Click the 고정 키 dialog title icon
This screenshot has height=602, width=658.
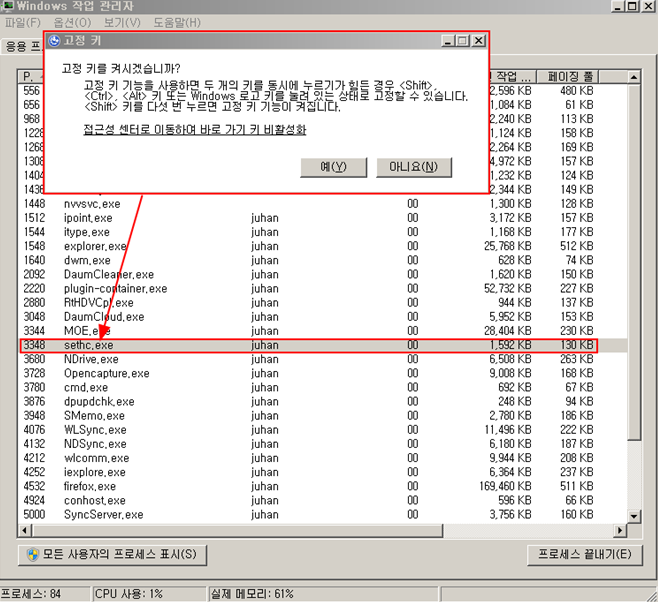pyautogui.click(x=54, y=41)
